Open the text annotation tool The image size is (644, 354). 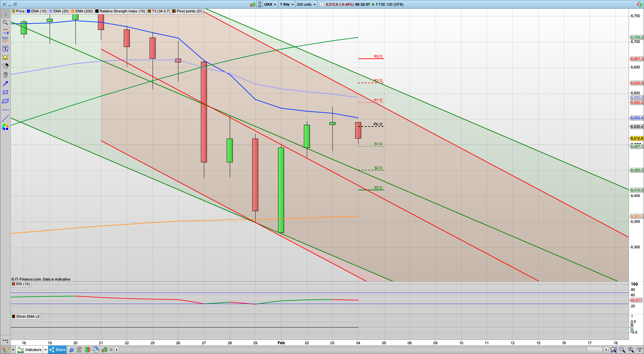click(x=5, y=48)
